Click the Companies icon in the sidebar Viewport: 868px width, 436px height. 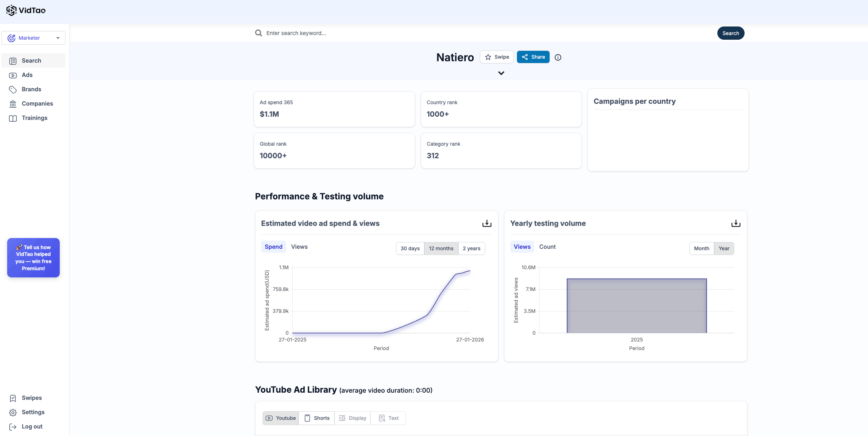point(13,103)
